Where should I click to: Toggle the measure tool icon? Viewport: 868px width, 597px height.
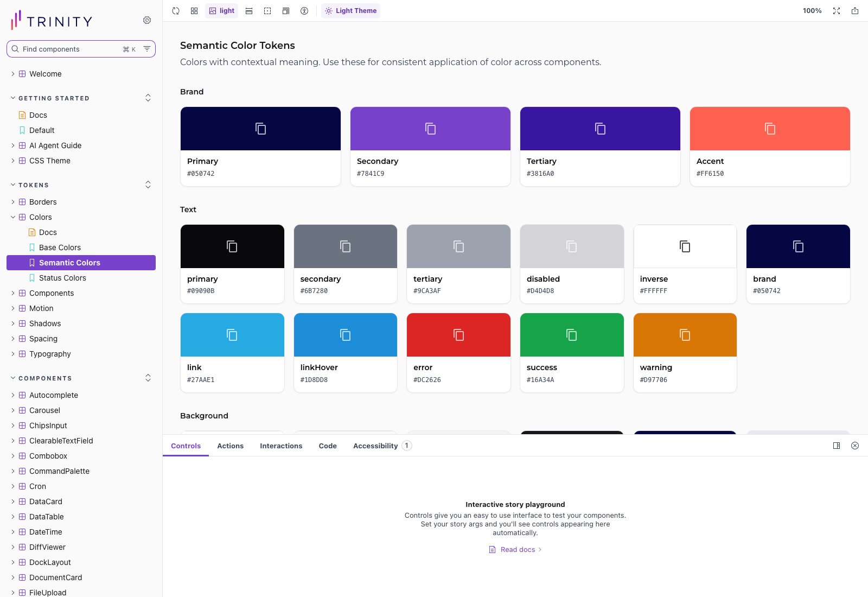(x=249, y=11)
